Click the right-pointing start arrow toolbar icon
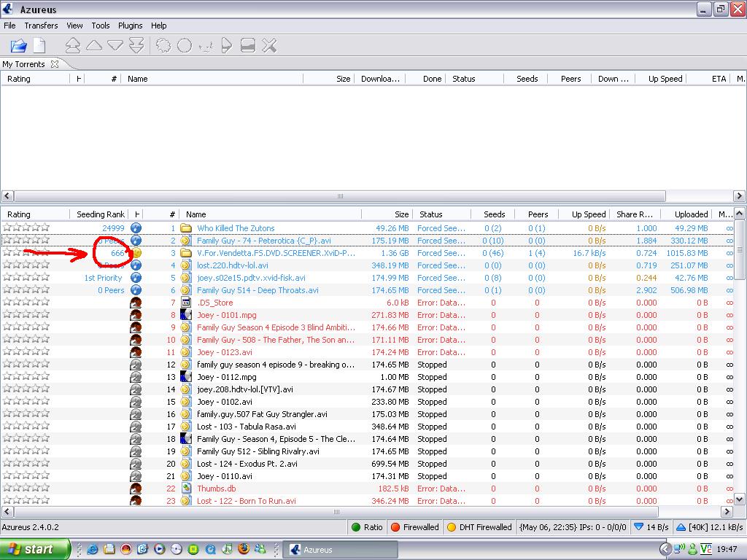This screenshot has height=560, width=747. click(227, 46)
